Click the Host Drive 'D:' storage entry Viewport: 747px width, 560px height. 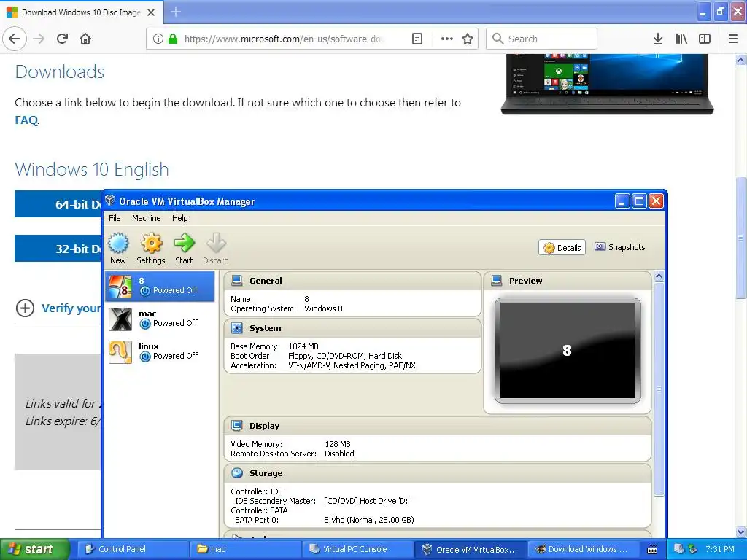point(366,500)
